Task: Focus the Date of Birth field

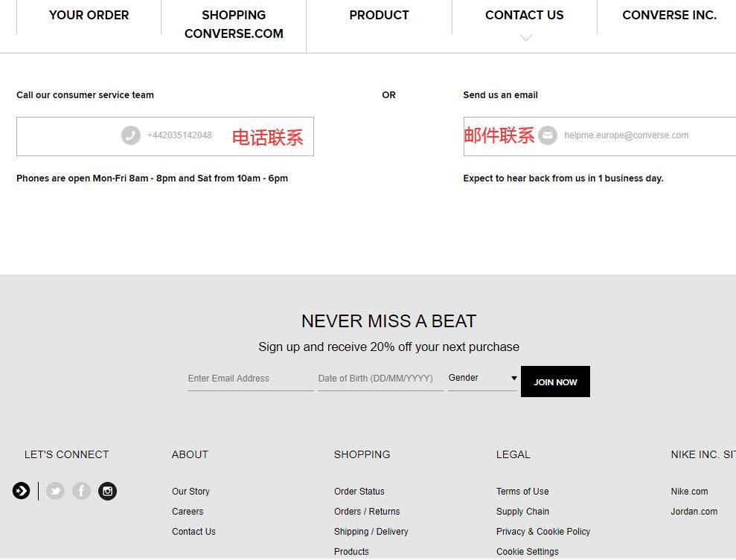Action: pos(381,379)
